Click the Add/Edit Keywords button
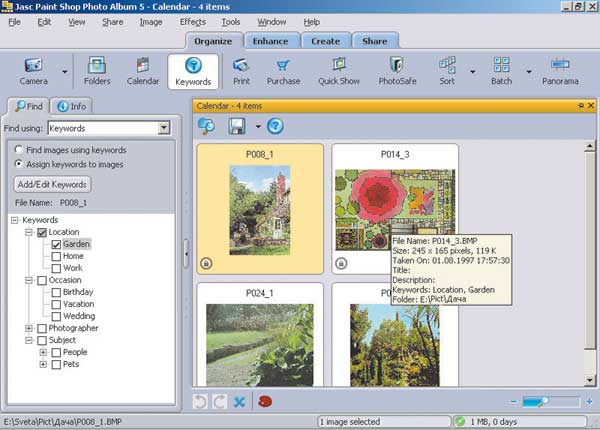The width and height of the screenshot is (600, 430). 53,184
